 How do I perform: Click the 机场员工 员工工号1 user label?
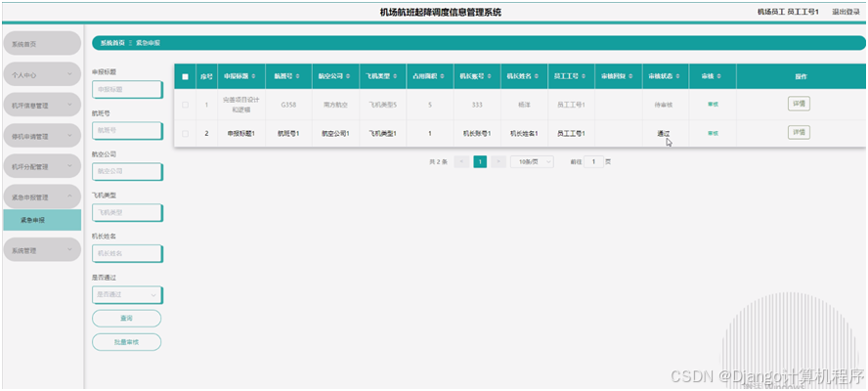788,12
